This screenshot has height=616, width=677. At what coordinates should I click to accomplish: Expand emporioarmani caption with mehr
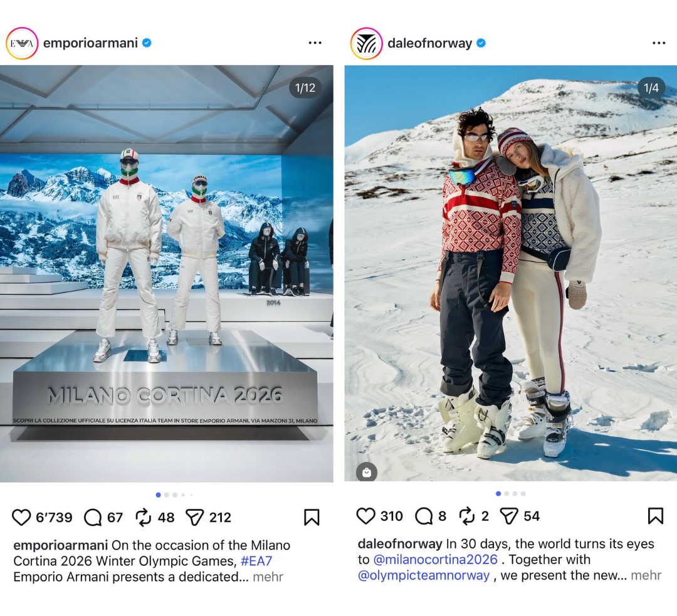pos(268,577)
